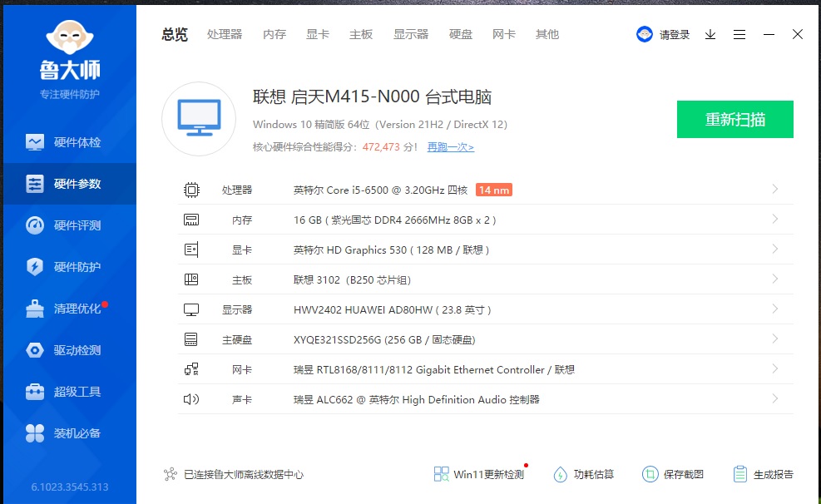Viewport: 821px width, 504px height.
Task: Click the 生成报告 clipboard icon
Action: click(x=739, y=474)
